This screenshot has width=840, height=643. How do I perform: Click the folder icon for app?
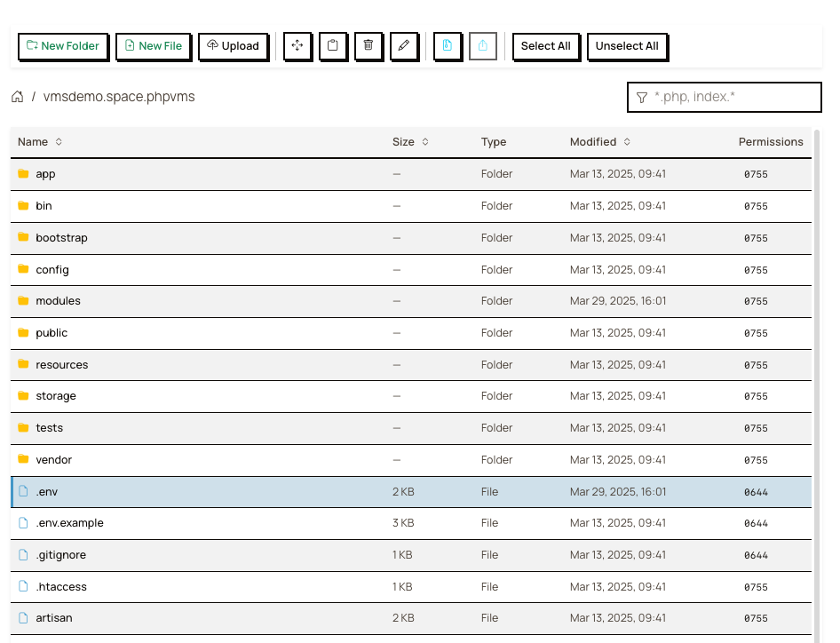pos(23,173)
